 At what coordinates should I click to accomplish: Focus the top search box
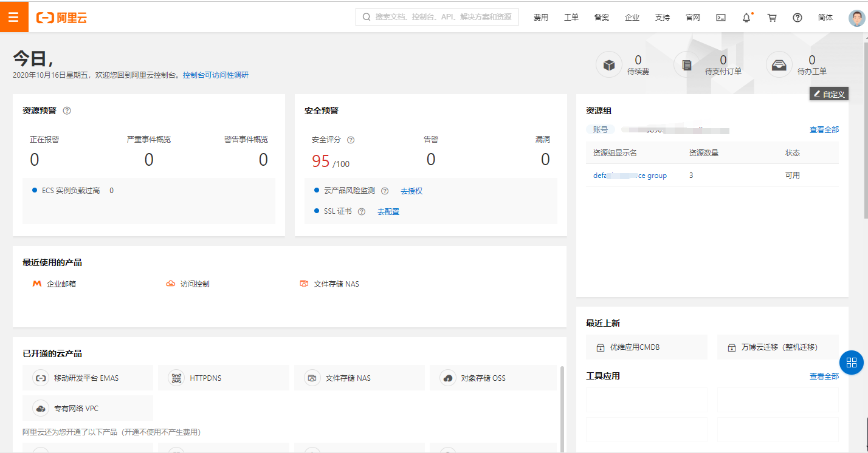[x=437, y=17]
